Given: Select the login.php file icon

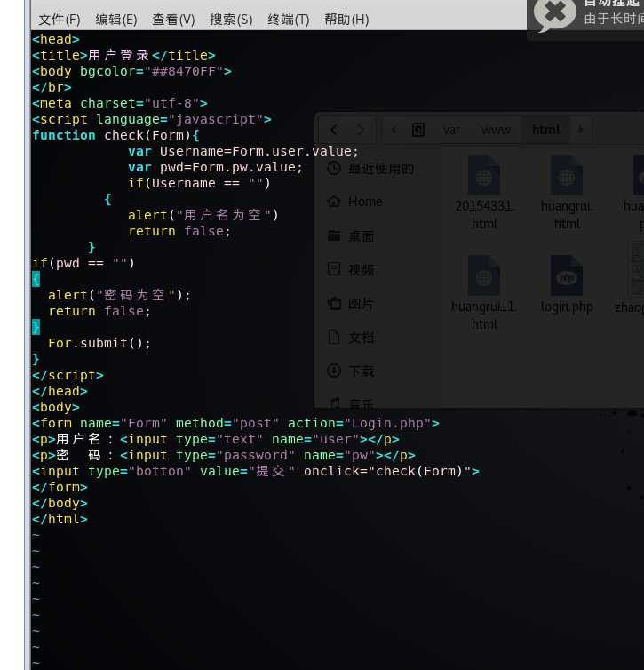Looking at the screenshot, I should pyautogui.click(x=567, y=275).
